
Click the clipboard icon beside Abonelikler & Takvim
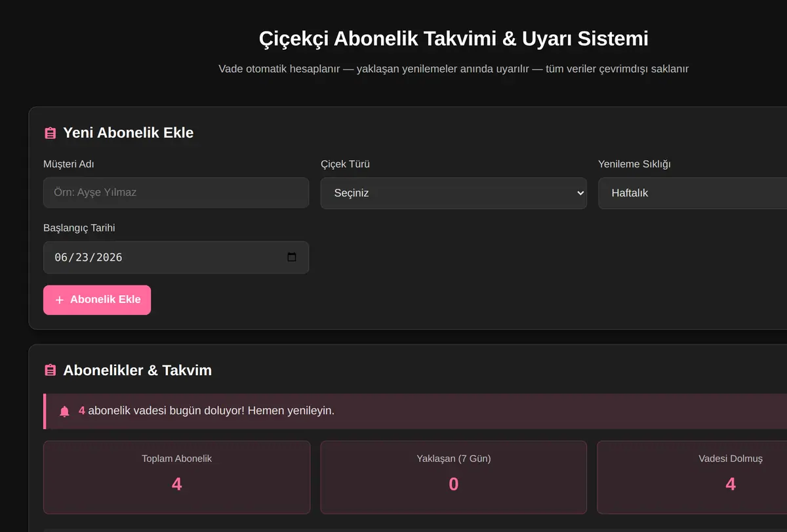[x=50, y=371]
